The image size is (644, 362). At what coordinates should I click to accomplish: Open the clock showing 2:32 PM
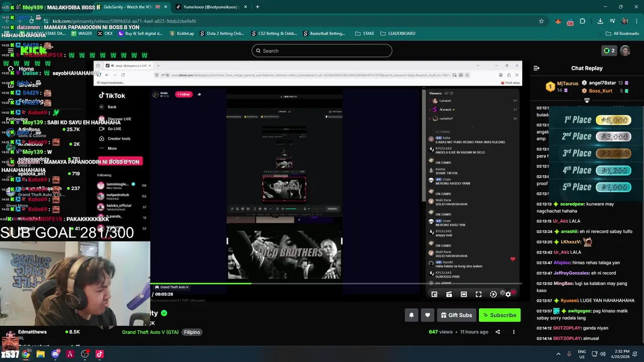620,354
